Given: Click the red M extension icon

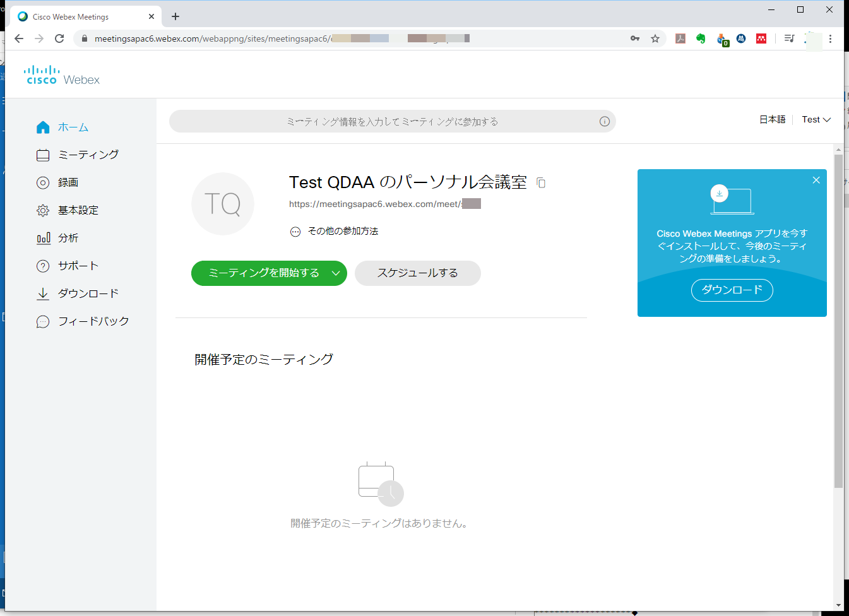Looking at the screenshot, I should pyautogui.click(x=761, y=38).
